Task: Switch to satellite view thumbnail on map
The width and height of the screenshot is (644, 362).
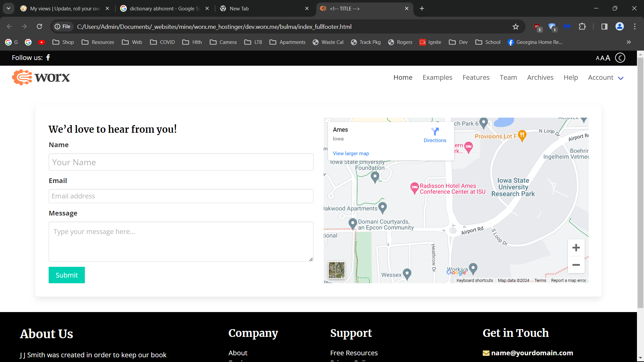Action: (x=336, y=270)
